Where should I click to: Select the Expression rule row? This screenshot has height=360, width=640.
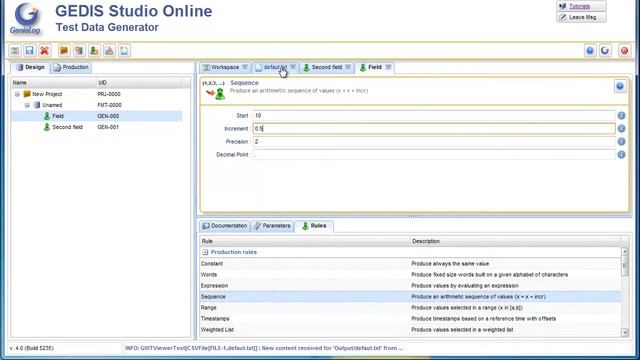pos(410,286)
